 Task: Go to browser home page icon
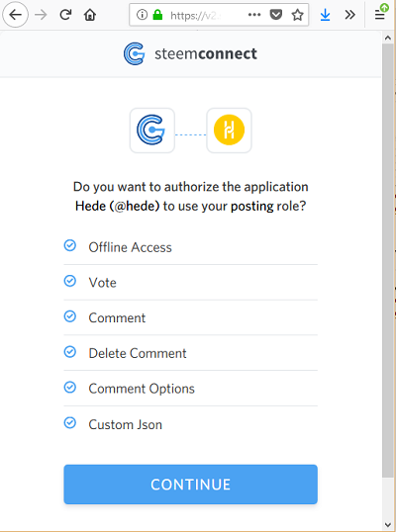point(90,15)
